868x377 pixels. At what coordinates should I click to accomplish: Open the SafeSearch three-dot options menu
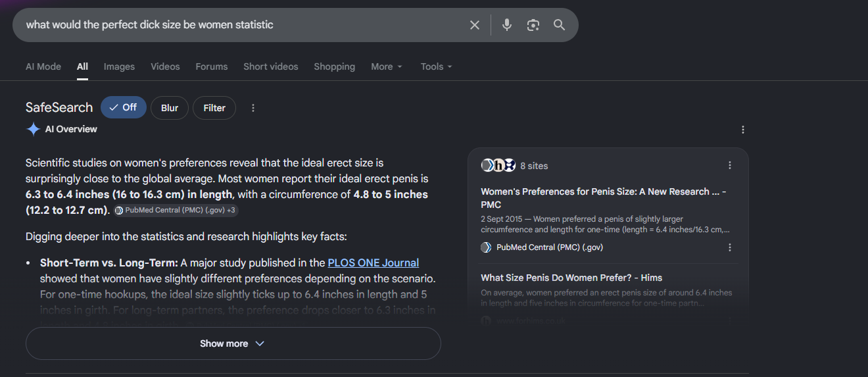click(253, 108)
